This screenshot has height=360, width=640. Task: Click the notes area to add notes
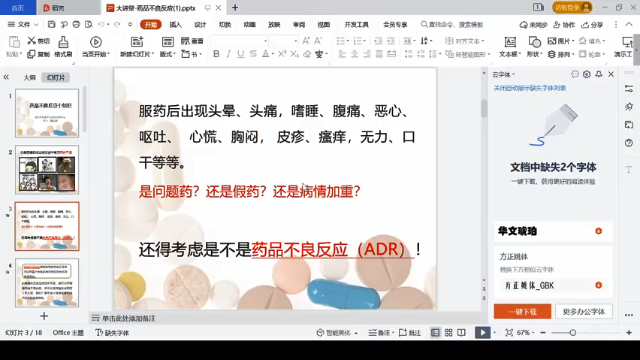tap(129, 318)
